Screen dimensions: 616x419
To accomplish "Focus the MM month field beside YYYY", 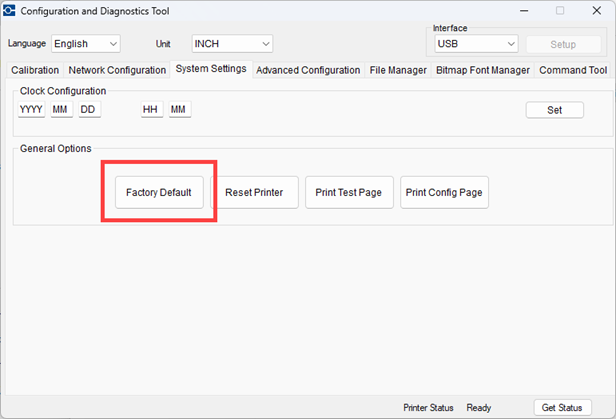I will [62, 109].
